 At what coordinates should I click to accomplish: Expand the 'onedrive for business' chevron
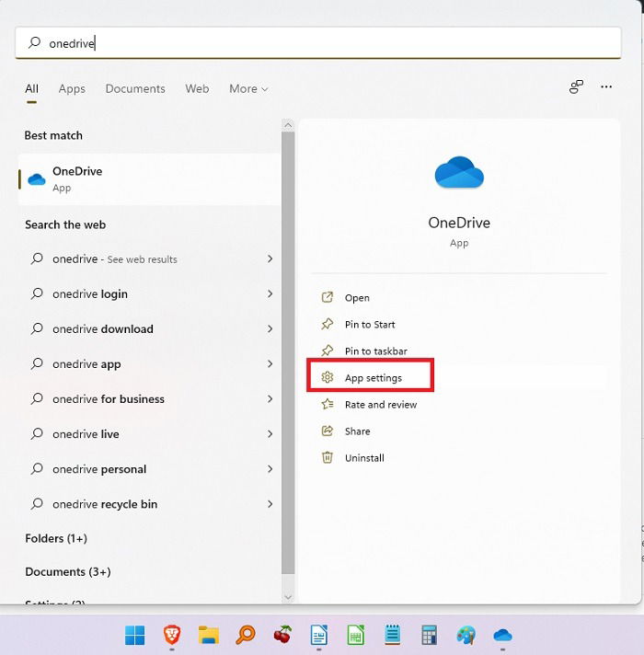270,399
